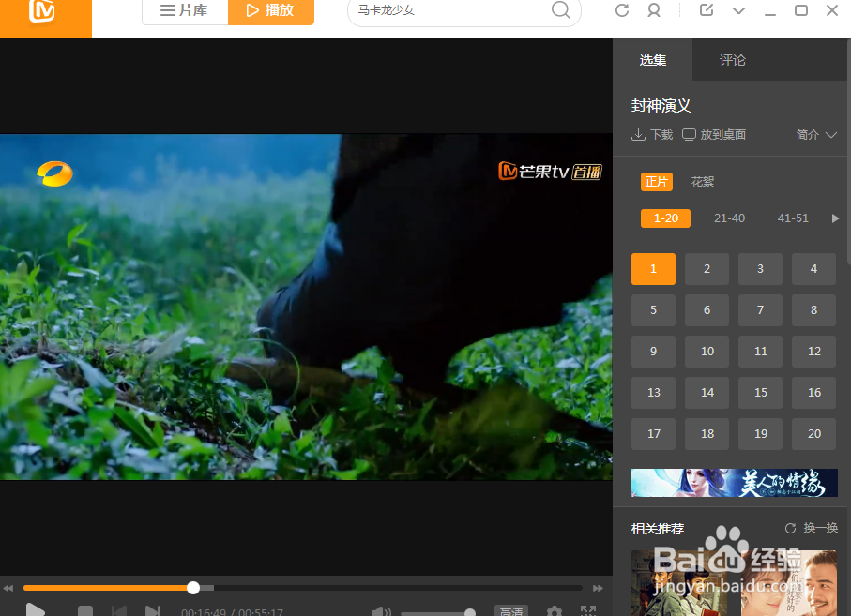Play episode 14
The image size is (851, 616).
point(707,393)
